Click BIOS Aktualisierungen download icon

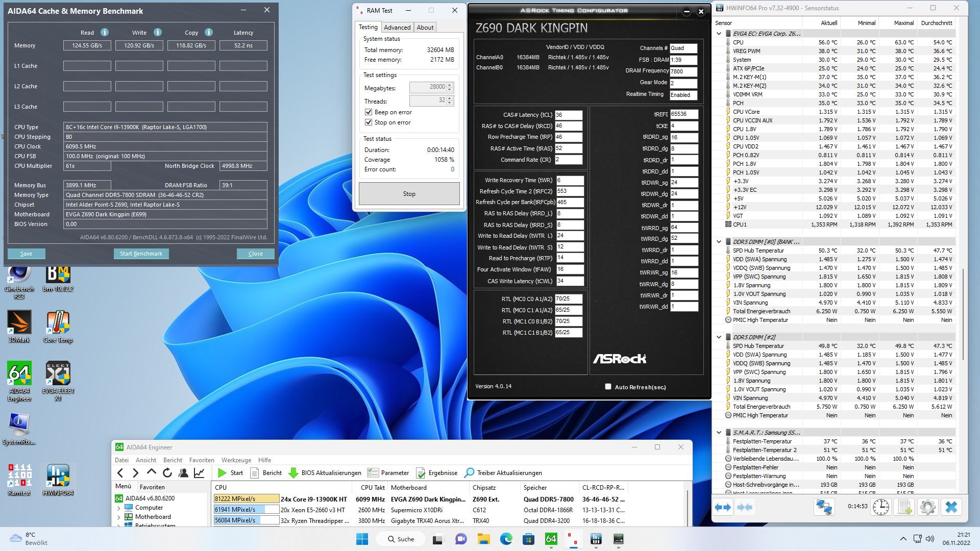click(x=293, y=473)
